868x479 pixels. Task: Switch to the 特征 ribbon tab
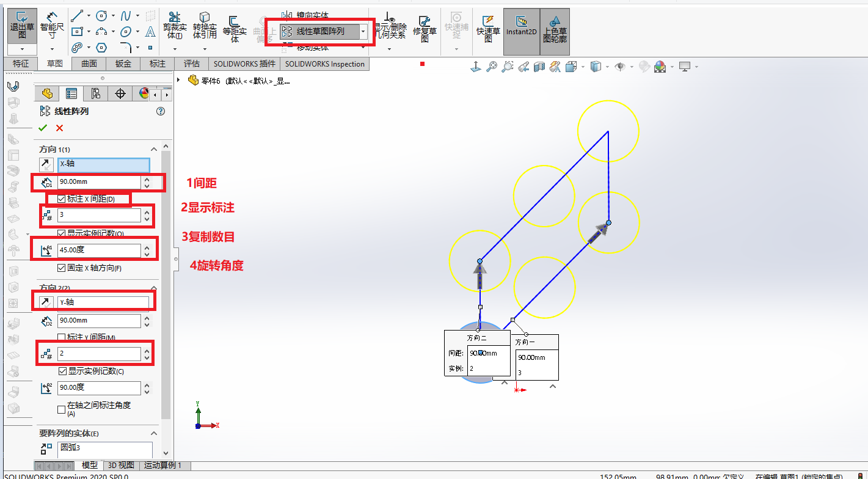point(21,64)
